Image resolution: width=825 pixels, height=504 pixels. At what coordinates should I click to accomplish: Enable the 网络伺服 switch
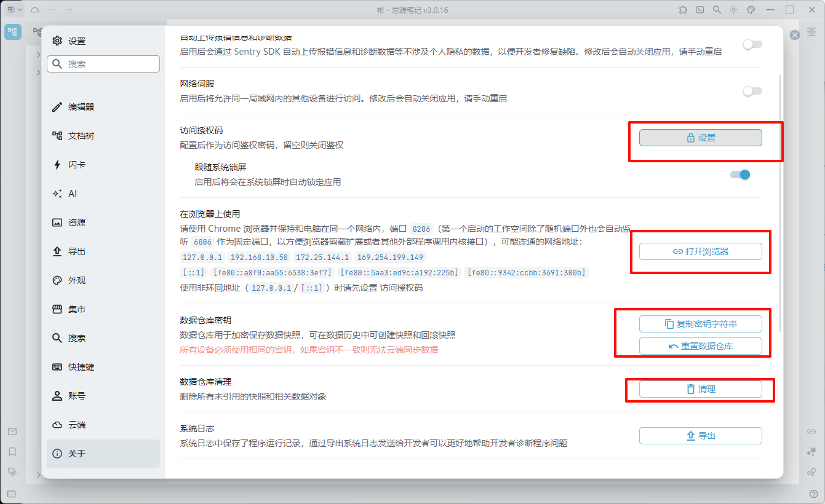[x=752, y=91]
